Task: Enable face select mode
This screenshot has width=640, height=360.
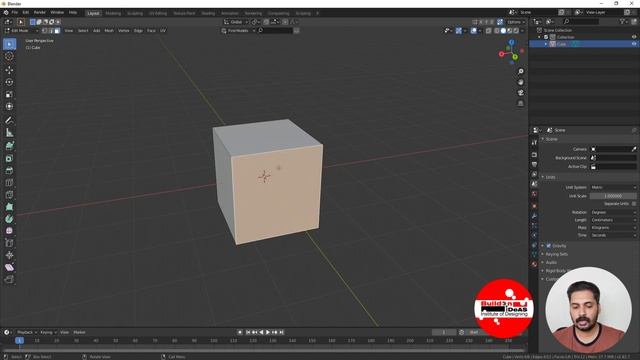Action: [x=57, y=31]
